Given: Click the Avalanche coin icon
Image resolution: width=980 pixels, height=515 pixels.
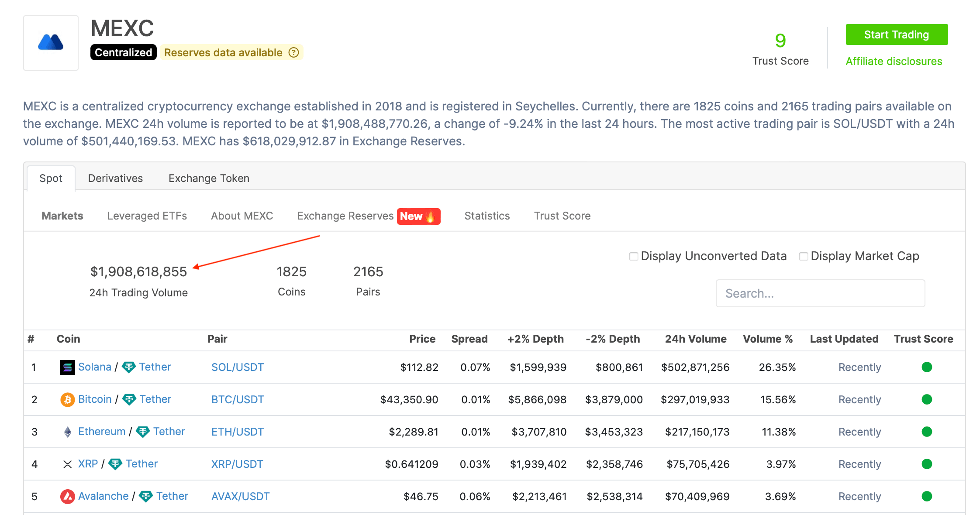Looking at the screenshot, I should click(x=67, y=496).
